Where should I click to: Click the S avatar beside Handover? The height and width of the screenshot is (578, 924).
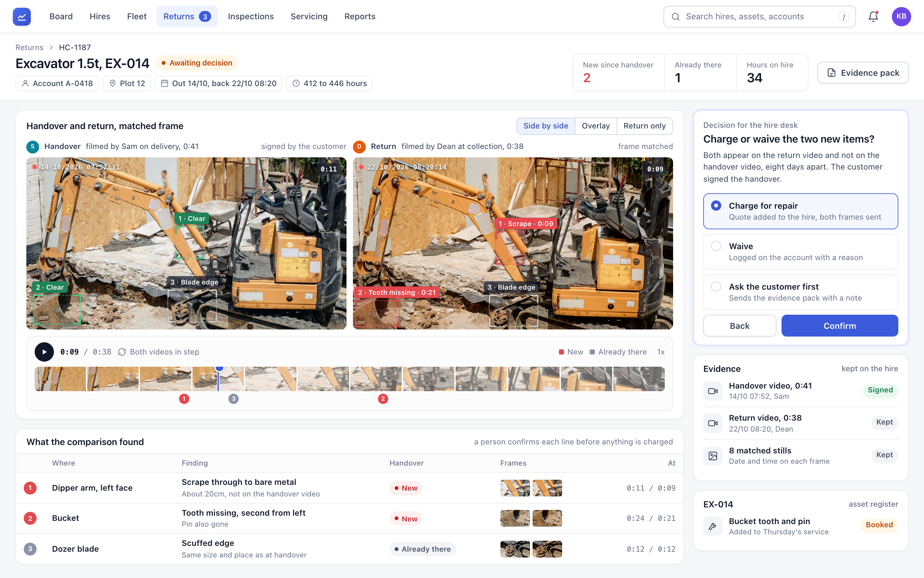[33, 146]
